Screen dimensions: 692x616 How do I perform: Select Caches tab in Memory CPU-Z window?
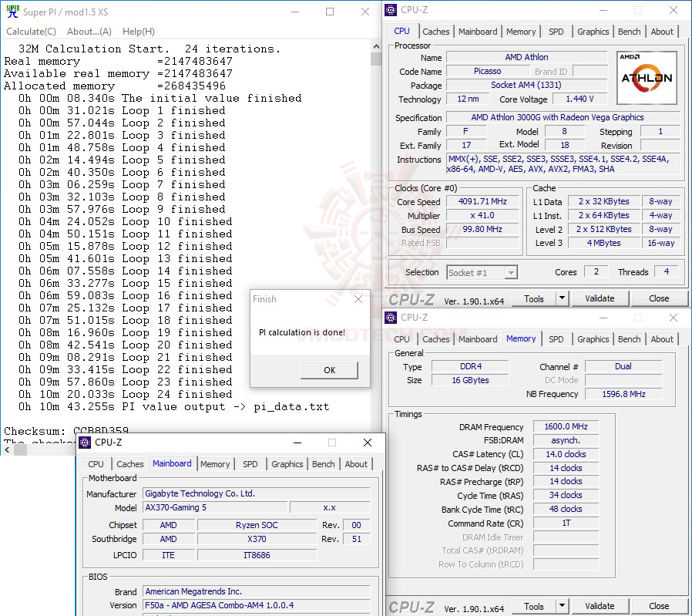(x=435, y=339)
